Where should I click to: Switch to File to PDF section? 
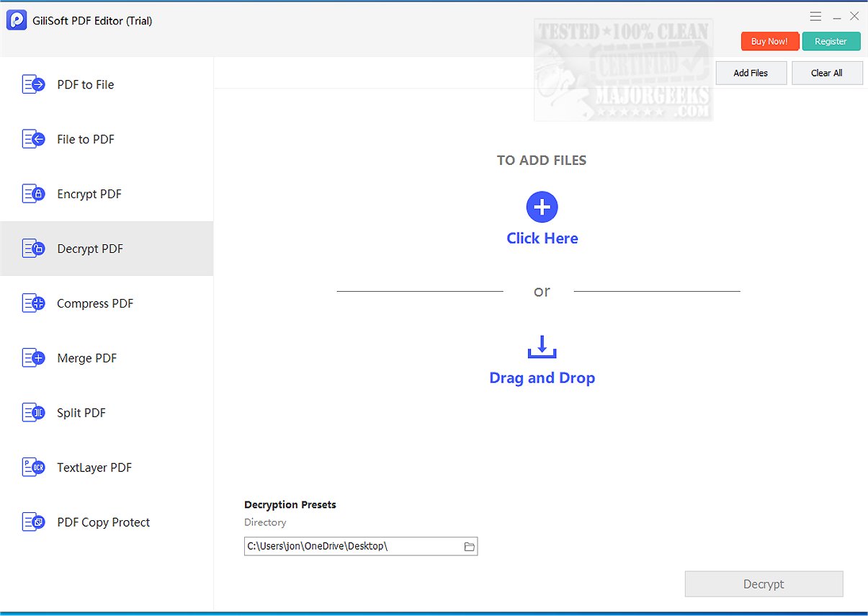click(x=107, y=139)
